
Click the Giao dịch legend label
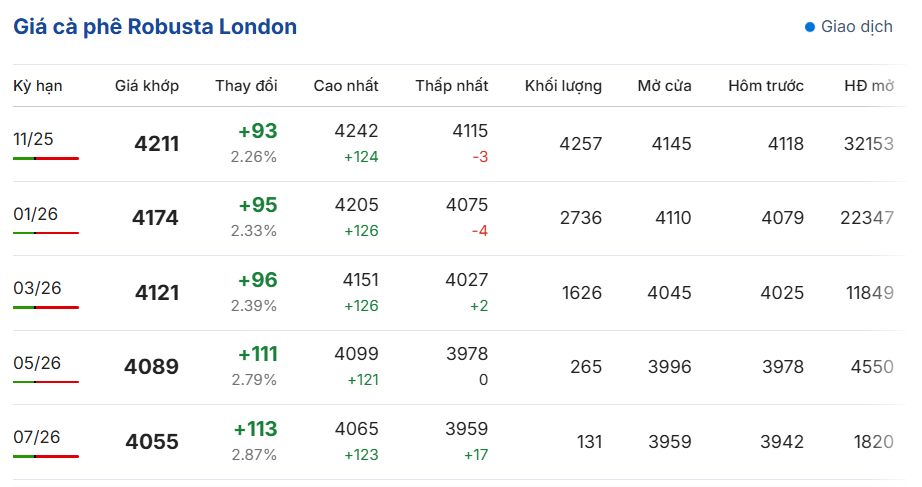857,27
